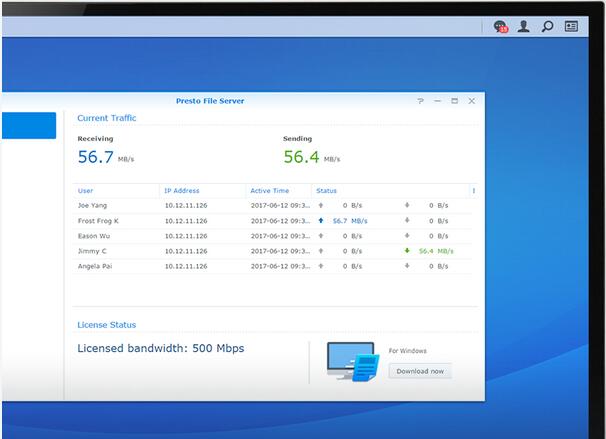606x439 pixels.
Task: Click the search magnifier icon
Action: [547, 26]
